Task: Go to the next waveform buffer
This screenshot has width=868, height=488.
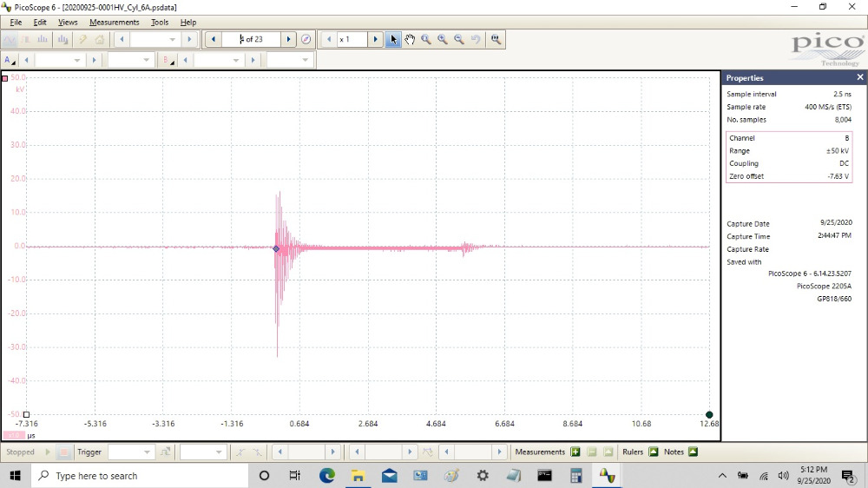Action: click(289, 39)
